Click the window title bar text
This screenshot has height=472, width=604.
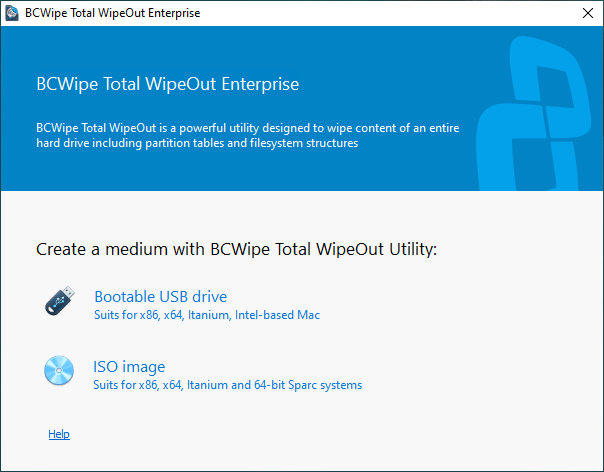point(112,13)
